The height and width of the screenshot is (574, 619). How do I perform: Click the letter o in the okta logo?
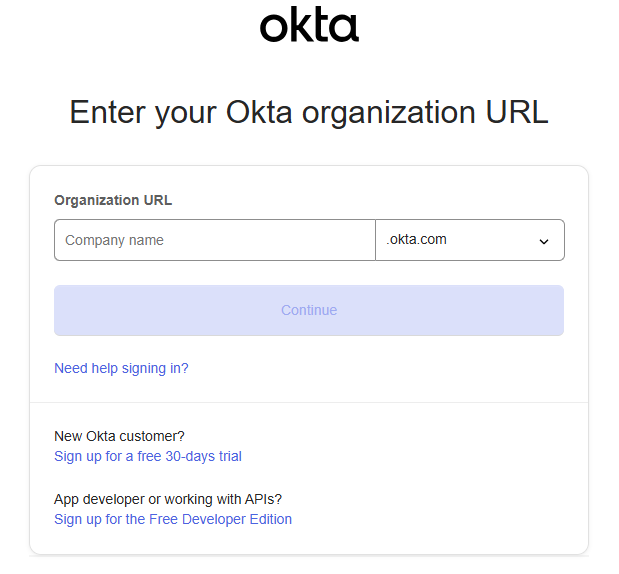tap(274, 28)
